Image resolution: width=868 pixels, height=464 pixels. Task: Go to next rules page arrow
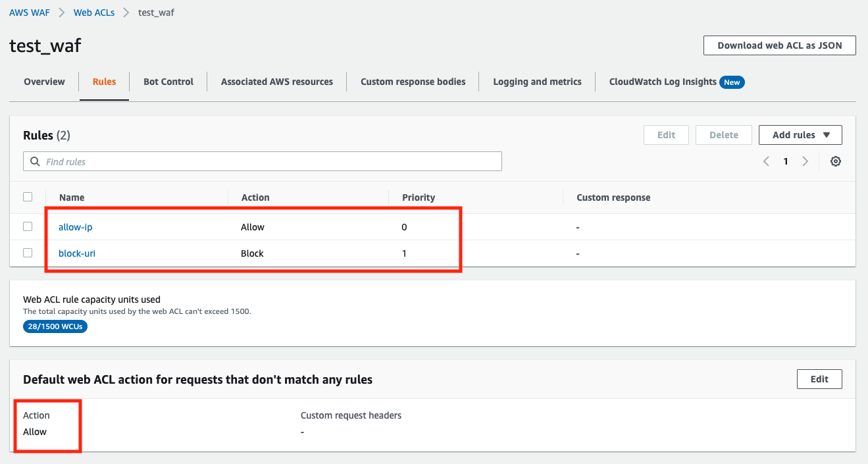[805, 161]
